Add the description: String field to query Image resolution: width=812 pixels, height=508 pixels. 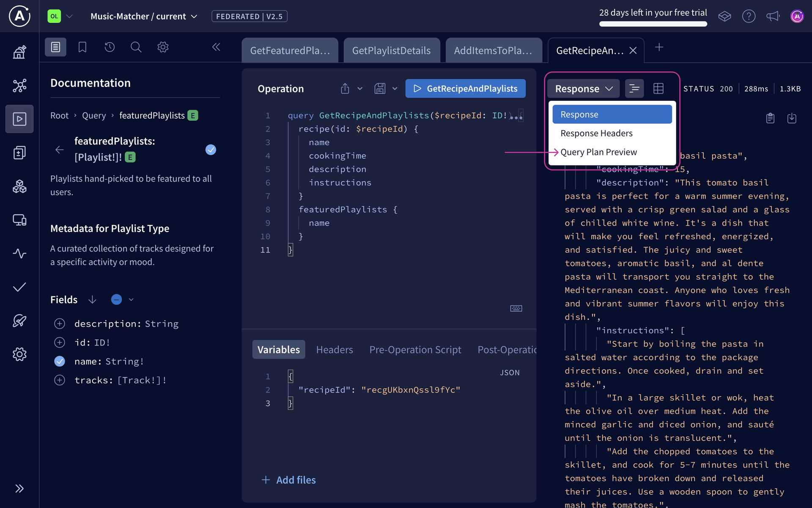click(60, 323)
